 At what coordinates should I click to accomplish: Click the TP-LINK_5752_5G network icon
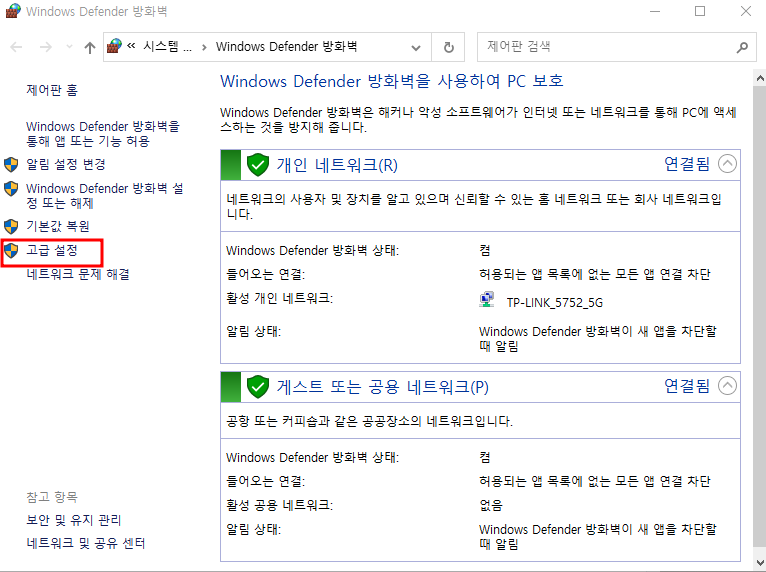pos(487,299)
